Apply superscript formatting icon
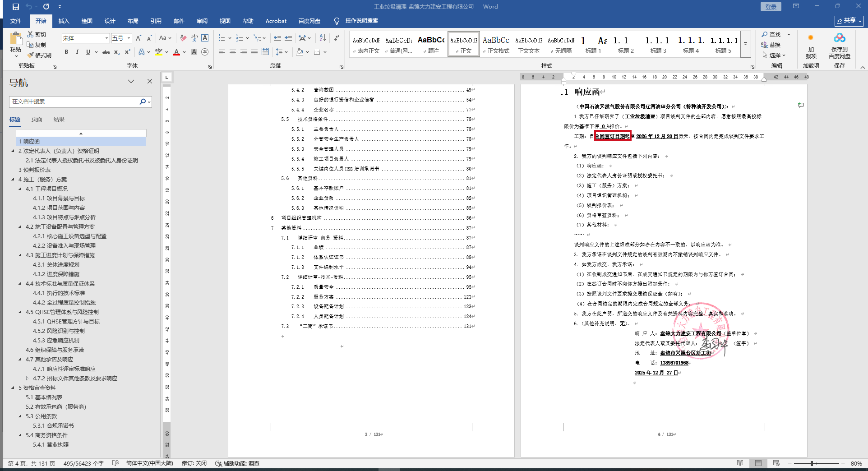868x471 pixels. pyautogui.click(x=128, y=52)
